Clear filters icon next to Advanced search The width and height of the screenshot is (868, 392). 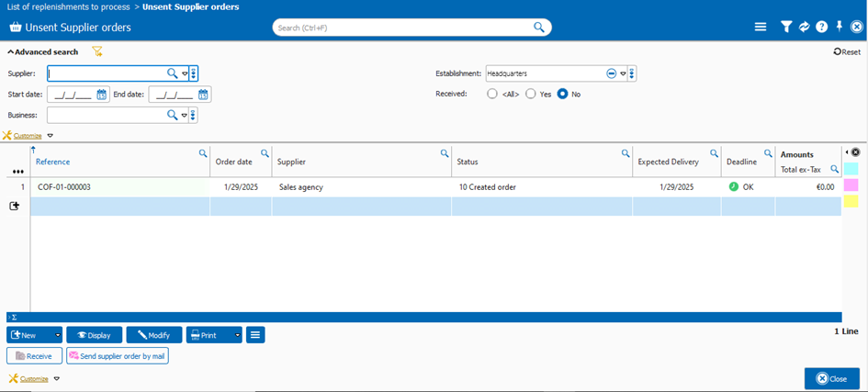click(97, 52)
